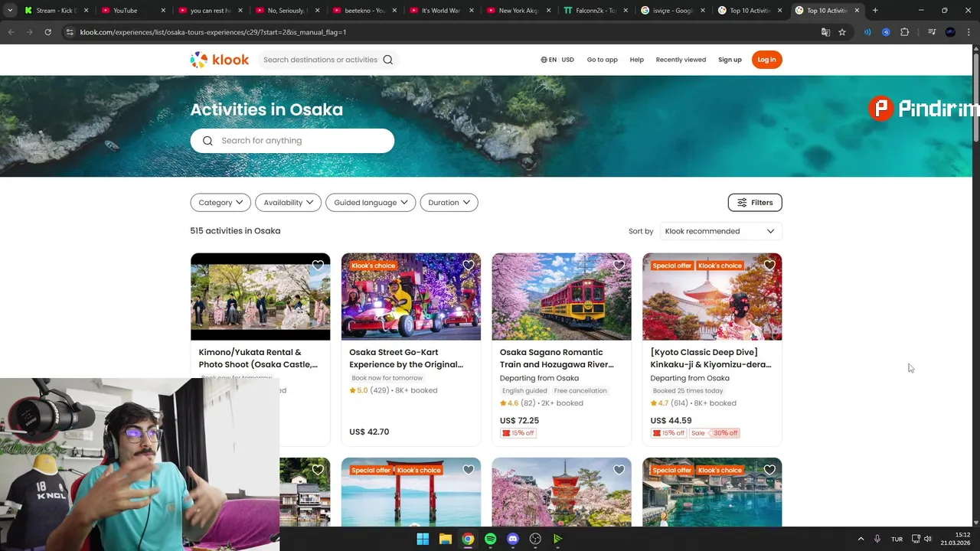This screenshot has height=551, width=980.
Task: Open the Osaka Sagano Romantic Train thumbnail
Action: click(562, 297)
